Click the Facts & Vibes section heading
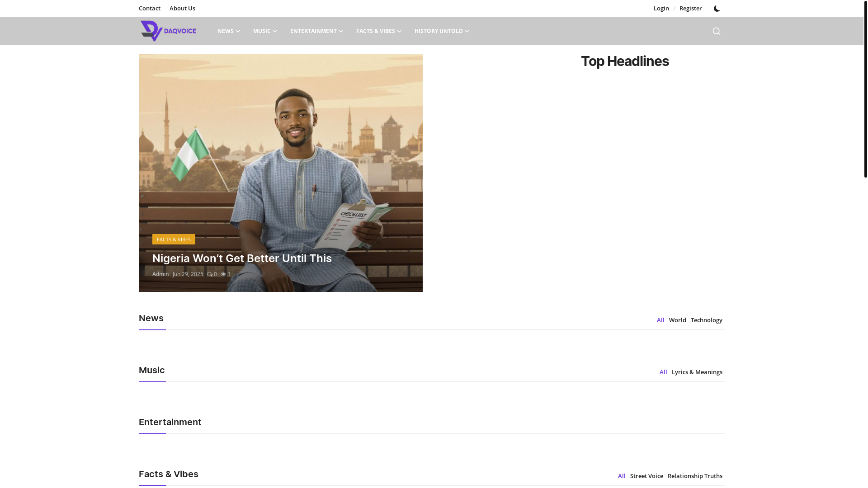 point(169,474)
